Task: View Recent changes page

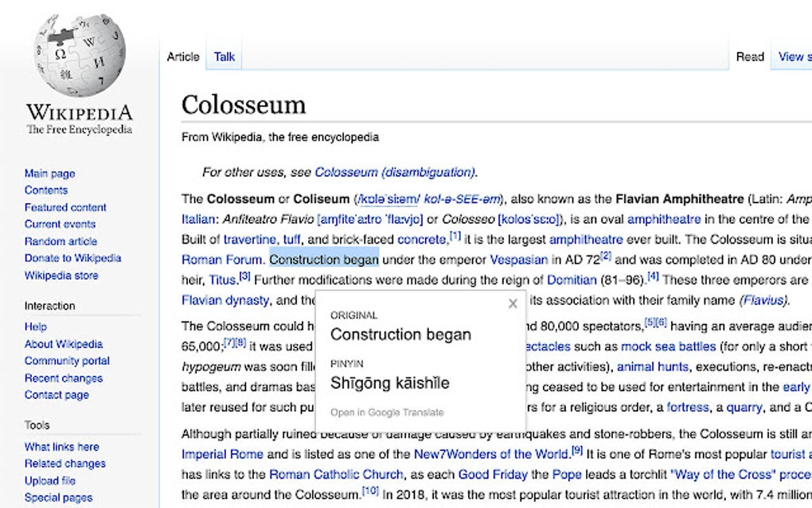Action: click(x=63, y=378)
